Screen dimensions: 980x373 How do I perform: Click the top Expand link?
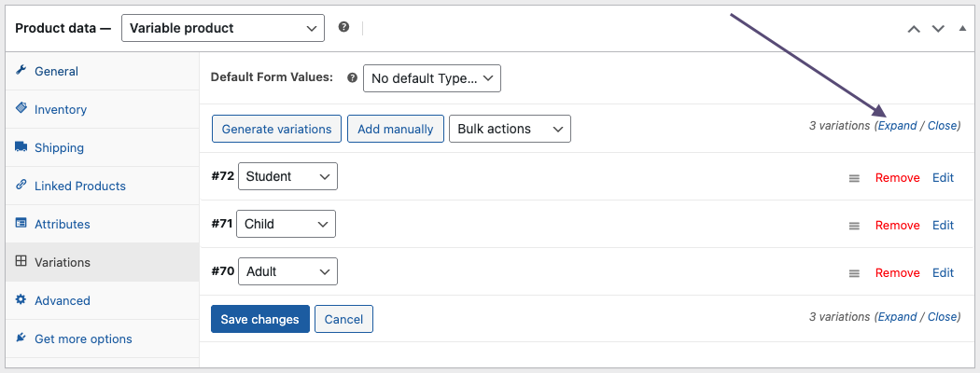[897, 126]
